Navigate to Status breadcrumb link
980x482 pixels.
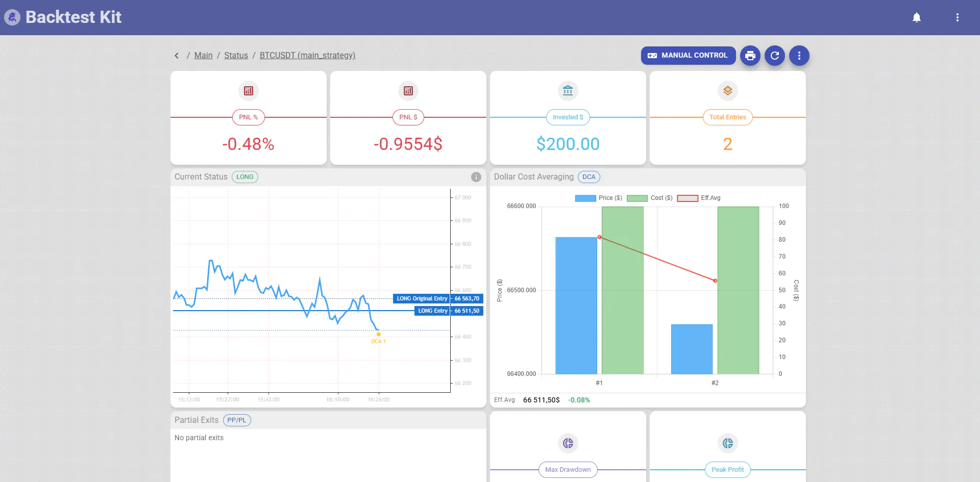(x=236, y=56)
